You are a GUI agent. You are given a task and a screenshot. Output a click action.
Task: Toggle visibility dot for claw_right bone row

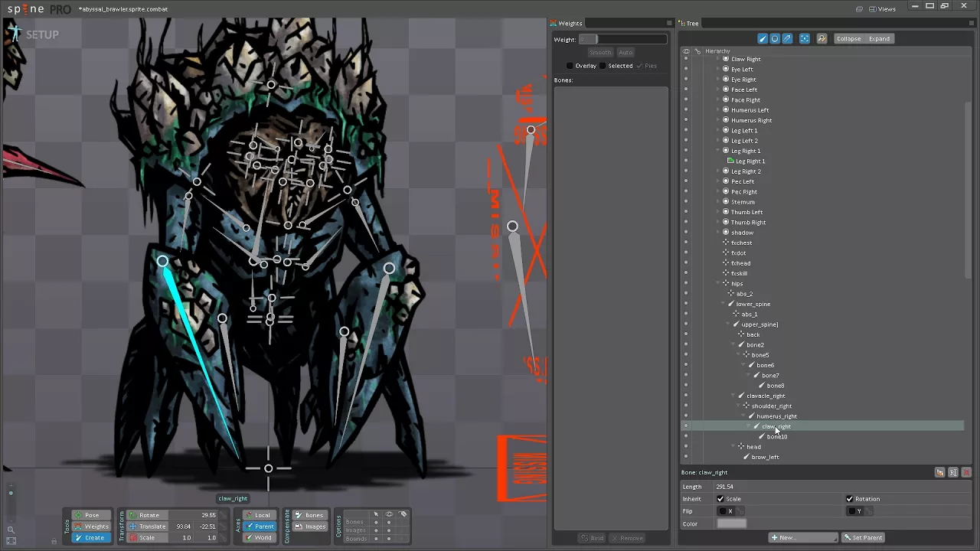pyautogui.click(x=685, y=426)
